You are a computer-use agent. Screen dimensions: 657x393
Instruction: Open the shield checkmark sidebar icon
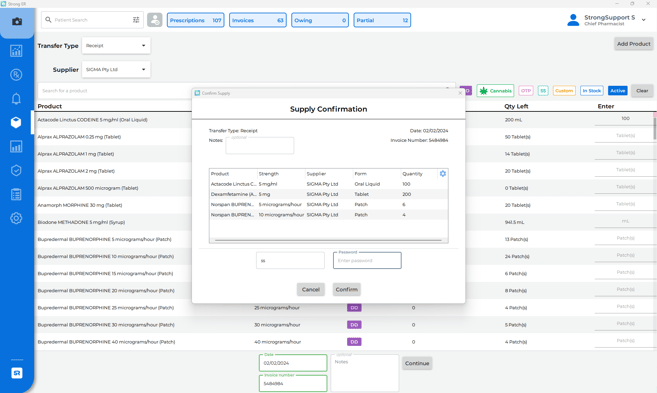tap(16, 170)
